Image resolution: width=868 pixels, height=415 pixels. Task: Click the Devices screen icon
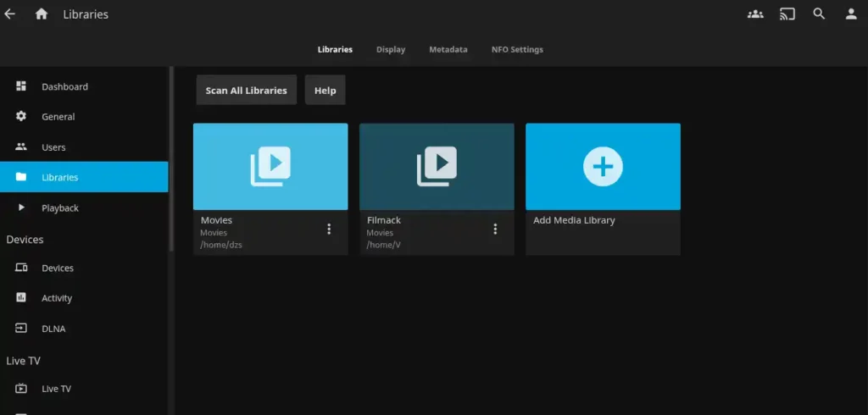click(x=21, y=268)
